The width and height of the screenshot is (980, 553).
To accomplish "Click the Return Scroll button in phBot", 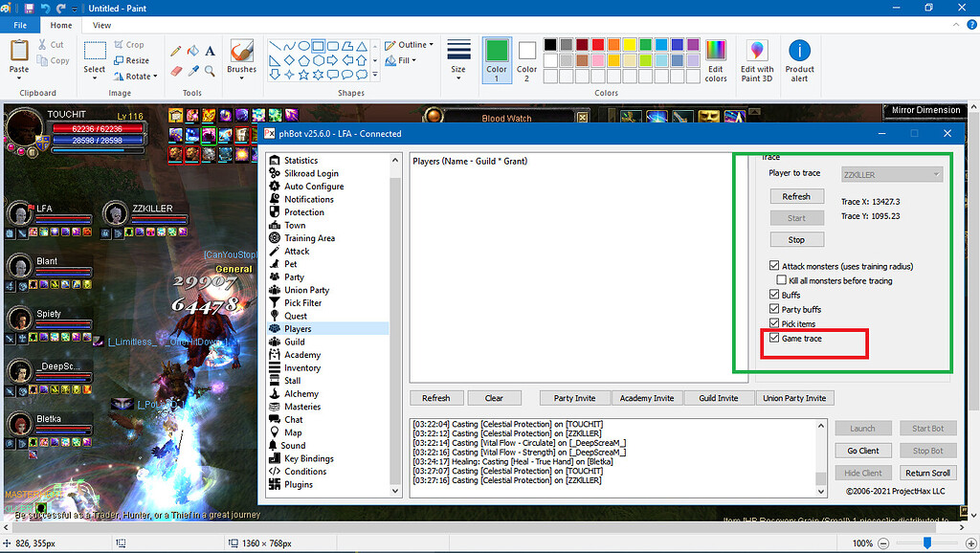I will coord(927,473).
